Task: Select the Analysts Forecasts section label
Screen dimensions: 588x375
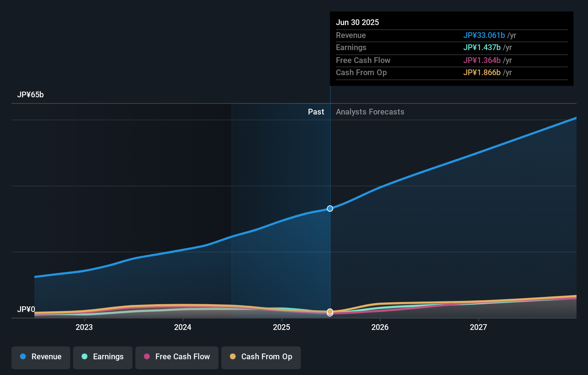Action: point(370,112)
